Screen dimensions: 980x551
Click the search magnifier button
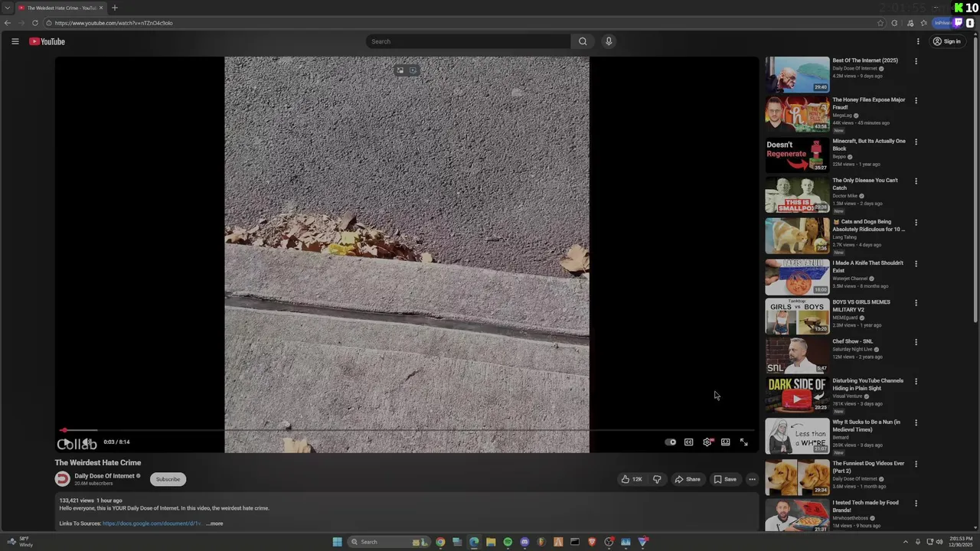tap(583, 41)
